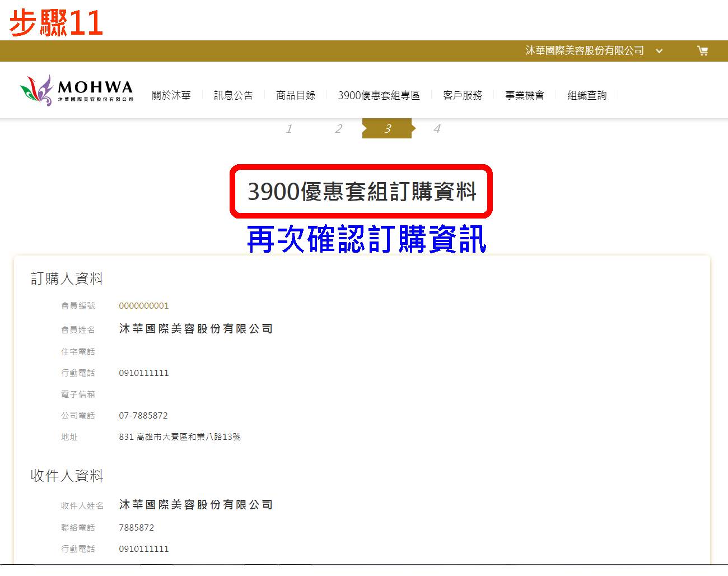Click the recipient's 行動電話 label

tap(78, 549)
